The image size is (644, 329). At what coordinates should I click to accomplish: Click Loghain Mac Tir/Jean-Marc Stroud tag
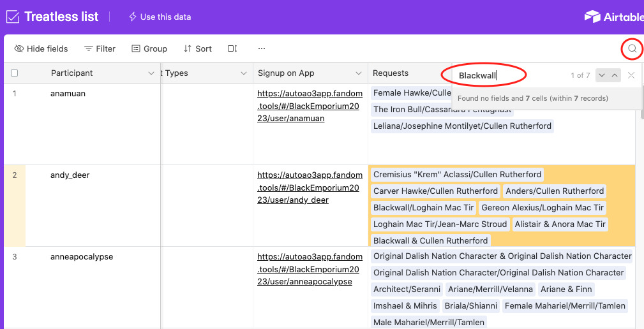pos(440,224)
